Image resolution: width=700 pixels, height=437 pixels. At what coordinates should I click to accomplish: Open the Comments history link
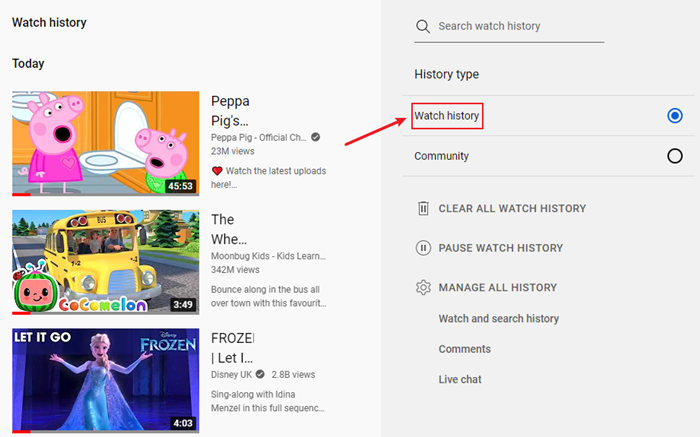pyautogui.click(x=464, y=349)
